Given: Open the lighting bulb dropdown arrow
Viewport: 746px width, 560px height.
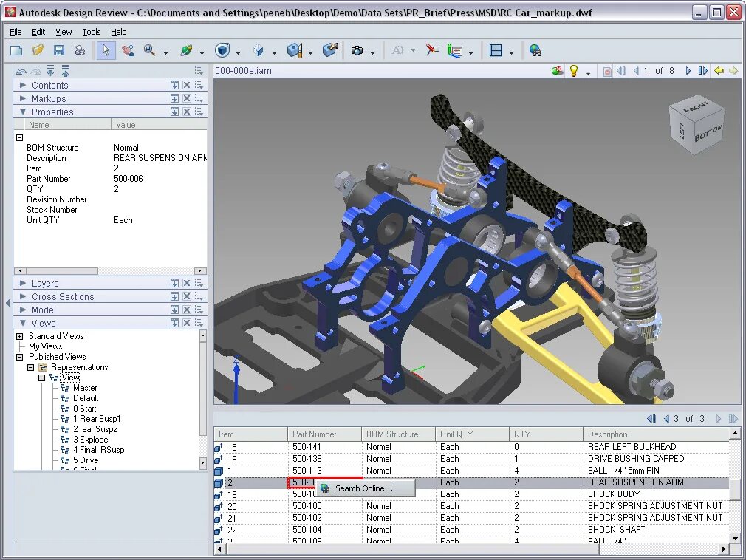Looking at the screenshot, I should (x=588, y=73).
